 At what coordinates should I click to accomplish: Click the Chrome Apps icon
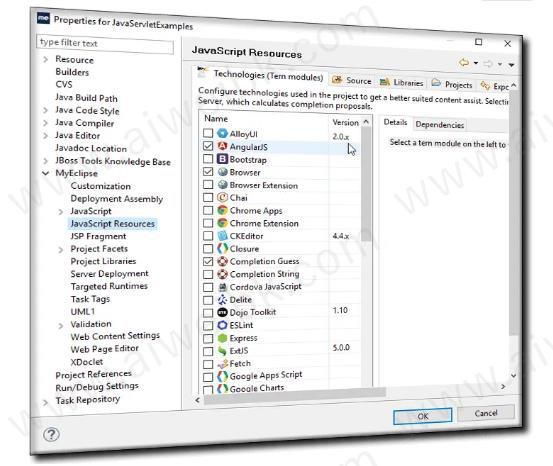pyautogui.click(x=222, y=210)
